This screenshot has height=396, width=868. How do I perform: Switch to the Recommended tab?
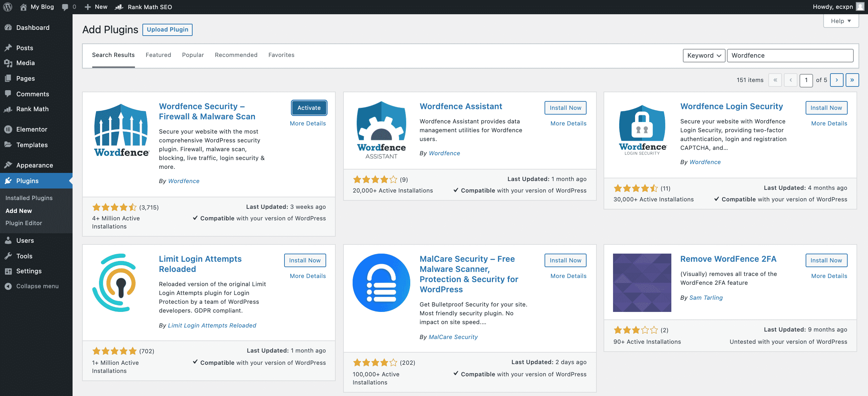[236, 55]
